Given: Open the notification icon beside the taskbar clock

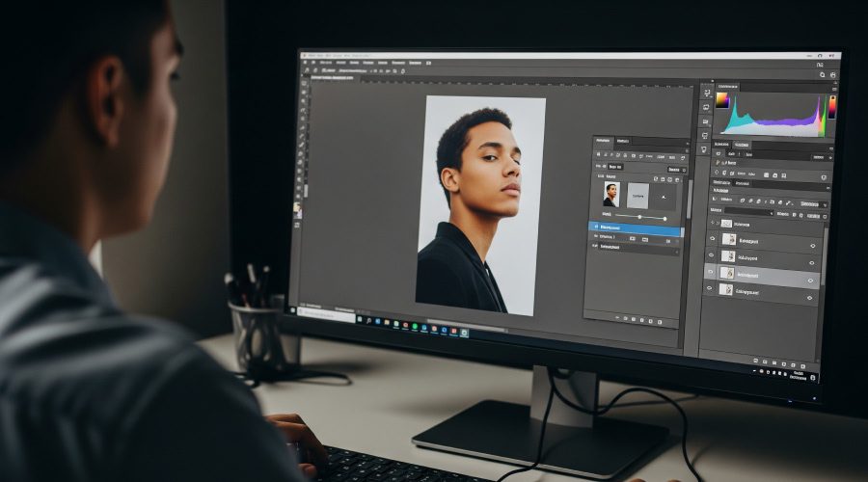Looking at the screenshot, I should [813, 378].
